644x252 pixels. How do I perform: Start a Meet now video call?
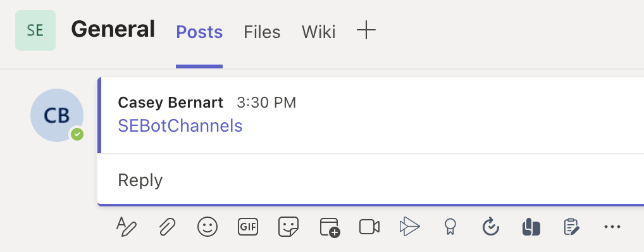click(x=369, y=227)
